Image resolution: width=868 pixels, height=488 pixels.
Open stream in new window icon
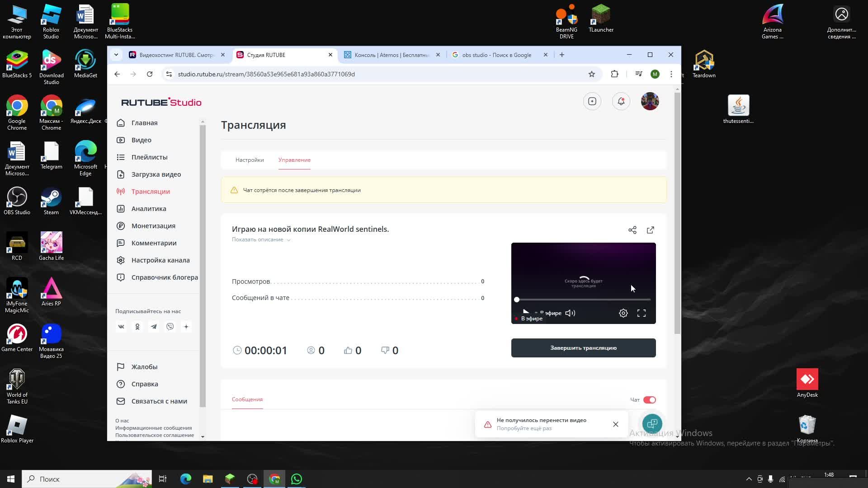click(x=651, y=230)
